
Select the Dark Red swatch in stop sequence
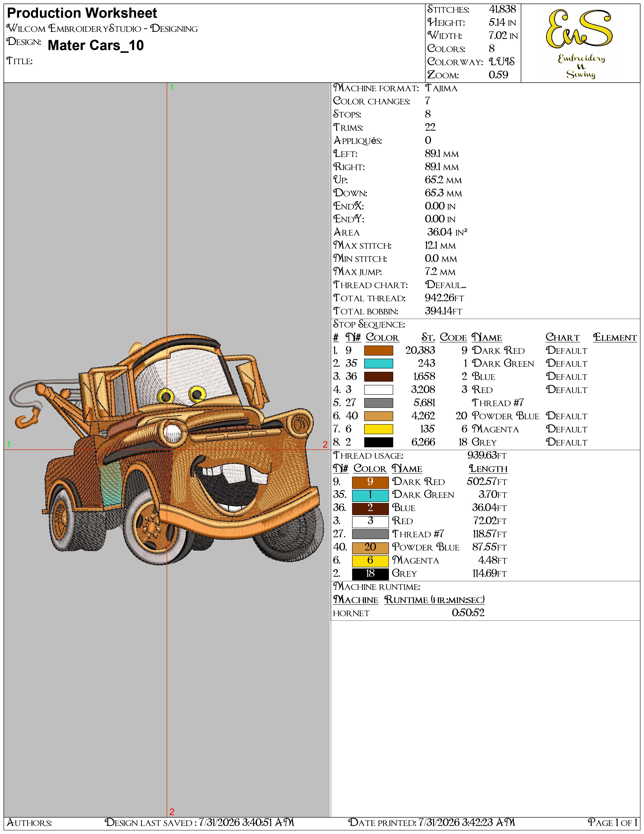(x=378, y=350)
